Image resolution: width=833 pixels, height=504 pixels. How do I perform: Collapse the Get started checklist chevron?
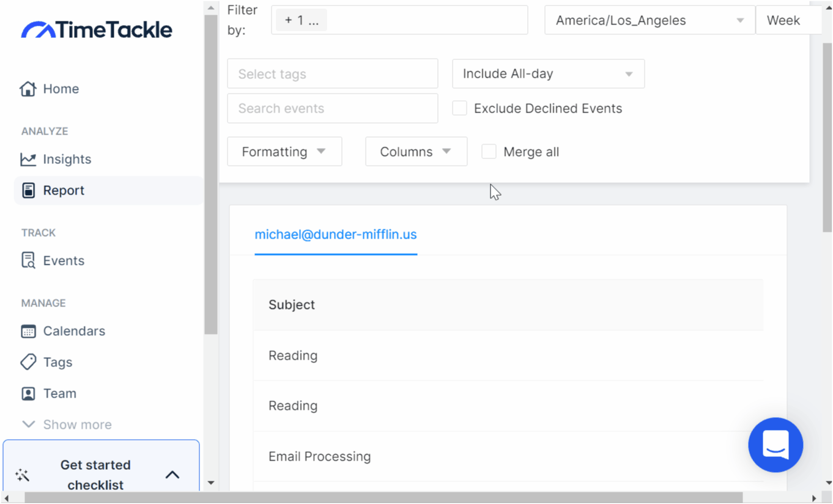(x=172, y=475)
